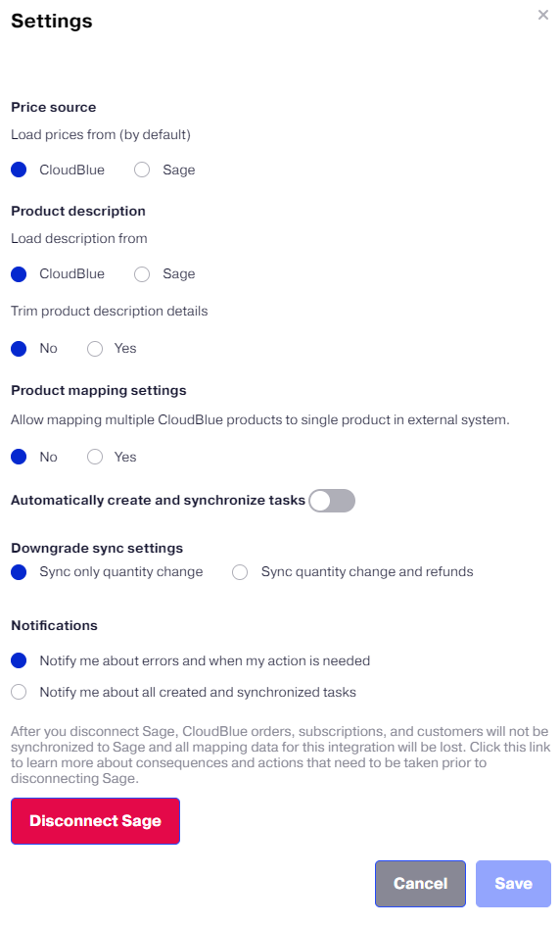The image size is (560, 925).
Task: Click the 'Sync quantity change and refunds' label text
Action: pyautogui.click(x=367, y=571)
